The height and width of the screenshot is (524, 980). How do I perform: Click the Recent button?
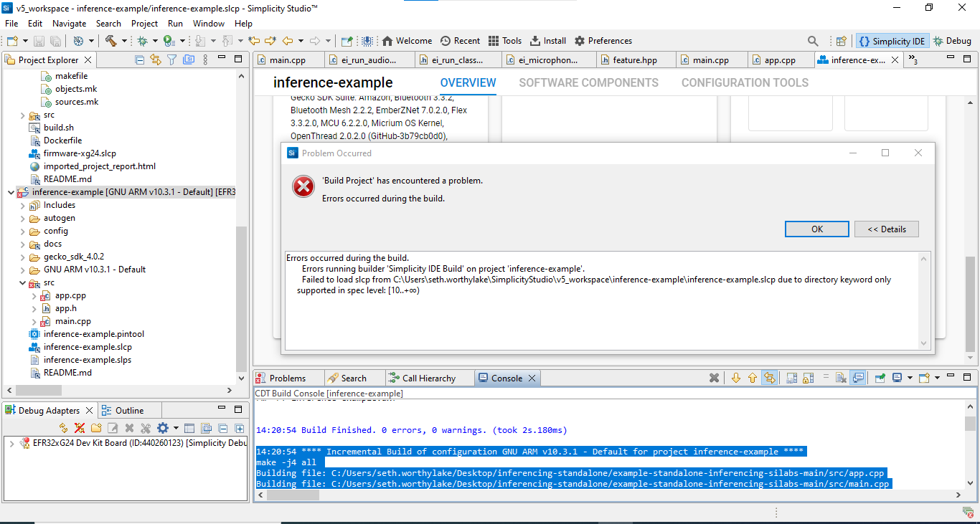point(460,41)
